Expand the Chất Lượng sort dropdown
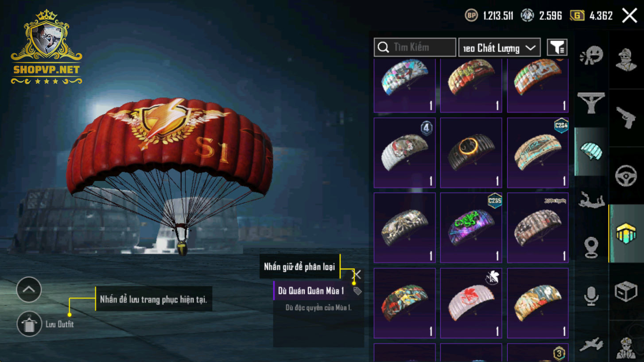Viewport: 644px width, 362px height. pos(499,47)
